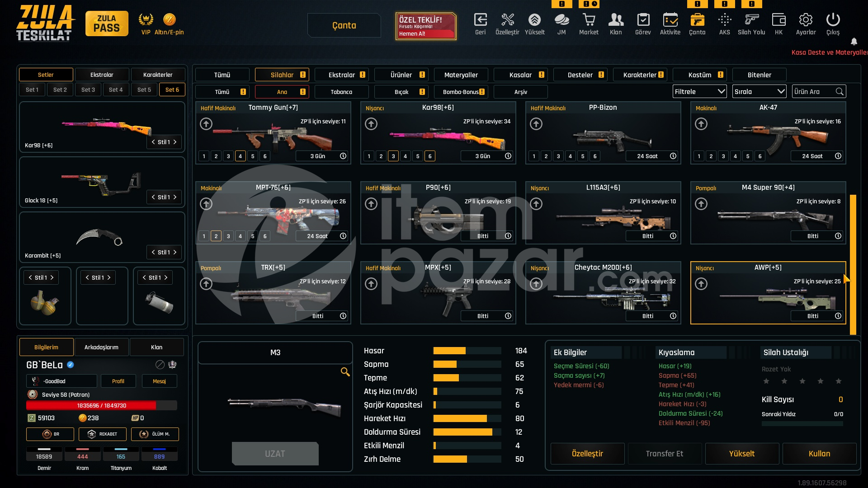Open the Özelleştir tools icon in top bar
Viewport: 868px width, 488px height.
click(x=507, y=20)
